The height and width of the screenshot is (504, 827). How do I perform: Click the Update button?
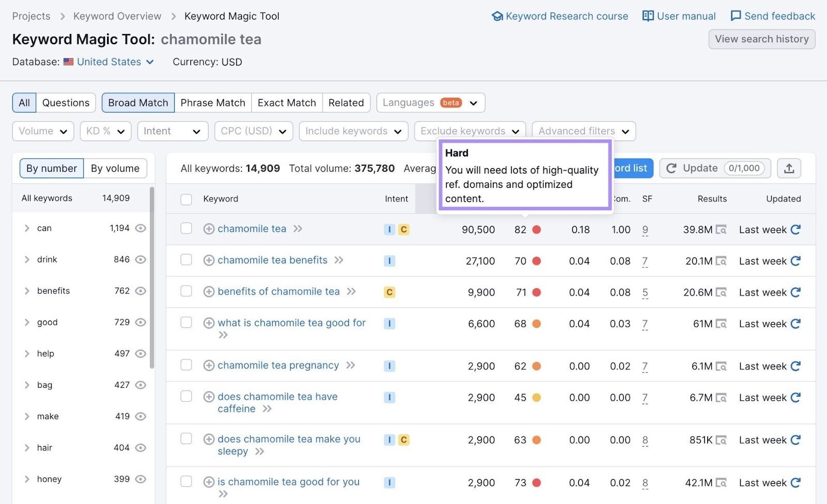pos(715,168)
